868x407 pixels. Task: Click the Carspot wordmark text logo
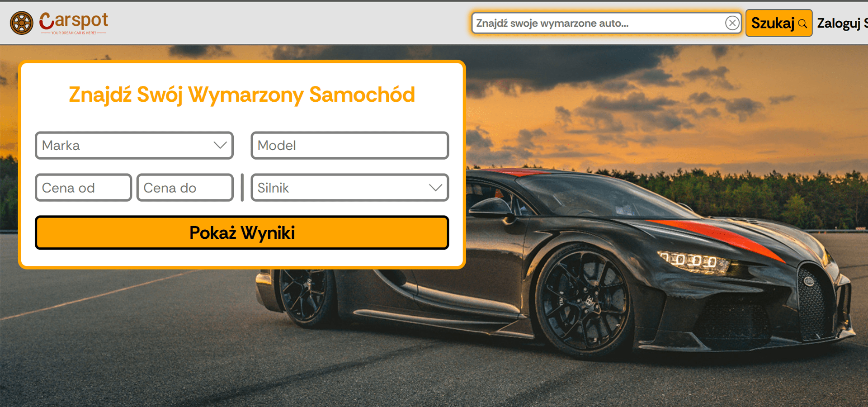(74, 20)
